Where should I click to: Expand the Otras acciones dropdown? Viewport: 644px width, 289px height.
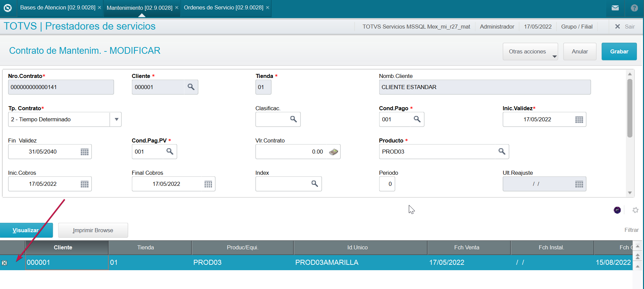(x=530, y=51)
